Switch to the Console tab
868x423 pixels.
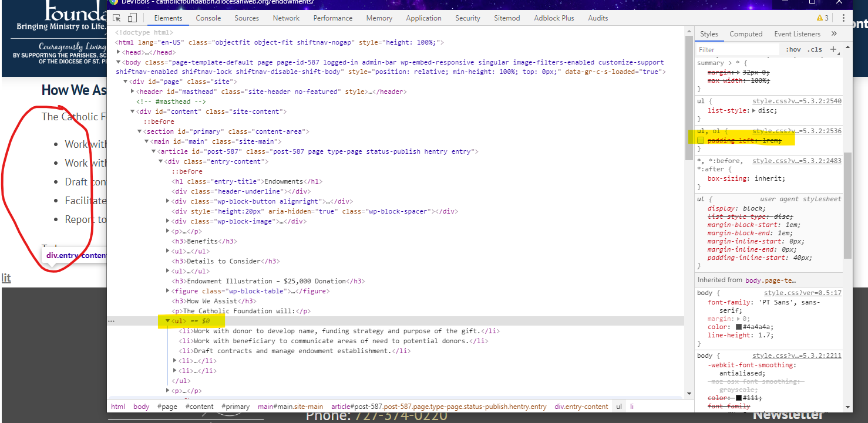208,18
